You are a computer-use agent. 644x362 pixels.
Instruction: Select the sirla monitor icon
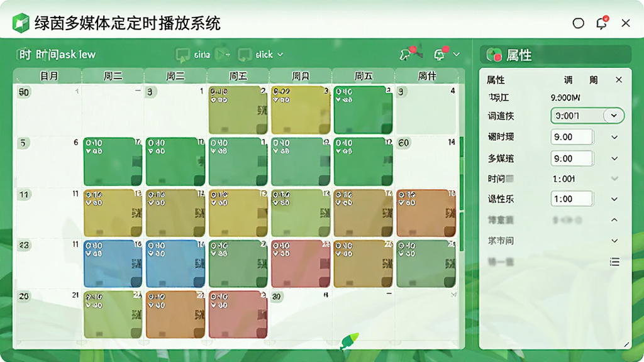[183, 55]
